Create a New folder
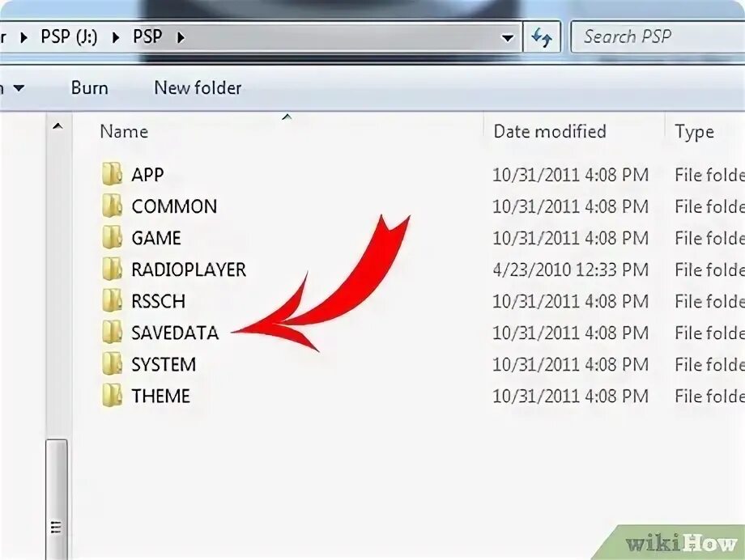The width and height of the screenshot is (745, 560). pos(198,88)
